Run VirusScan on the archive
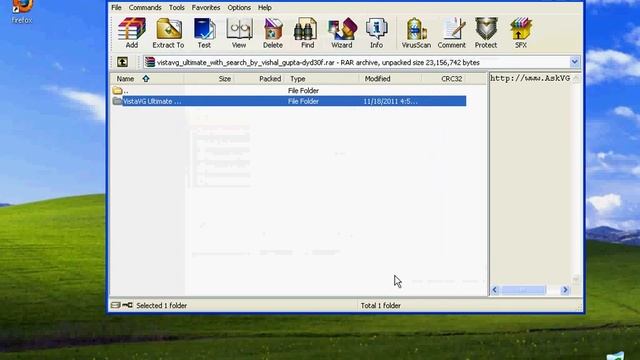The width and height of the screenshot is (640, 360). [416, 33]
